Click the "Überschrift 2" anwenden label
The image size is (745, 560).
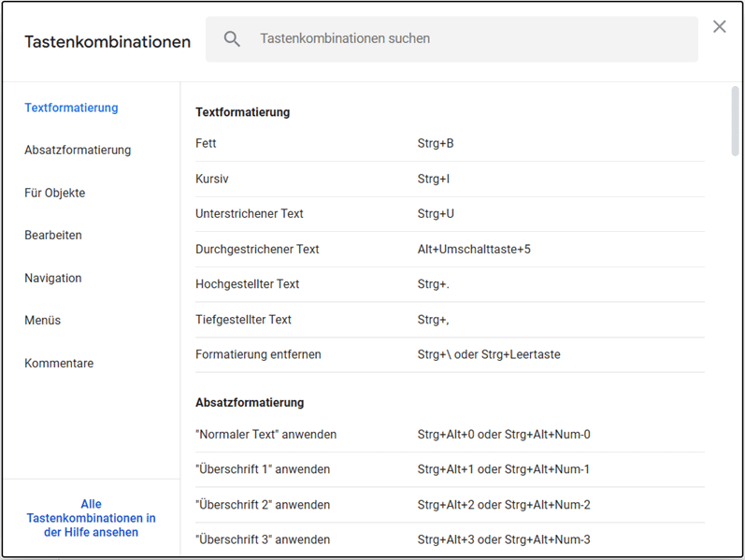[263, 505]
